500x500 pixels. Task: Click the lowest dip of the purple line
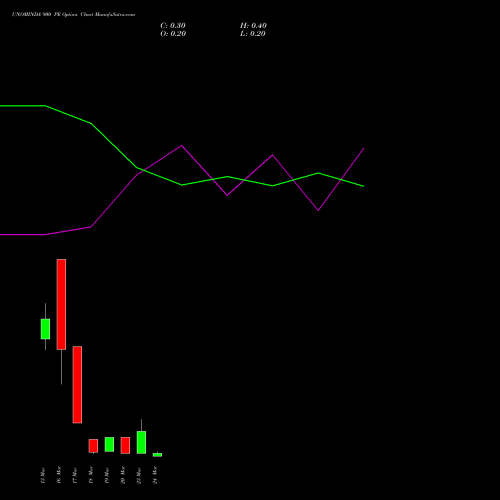click(x=318, y=210)
